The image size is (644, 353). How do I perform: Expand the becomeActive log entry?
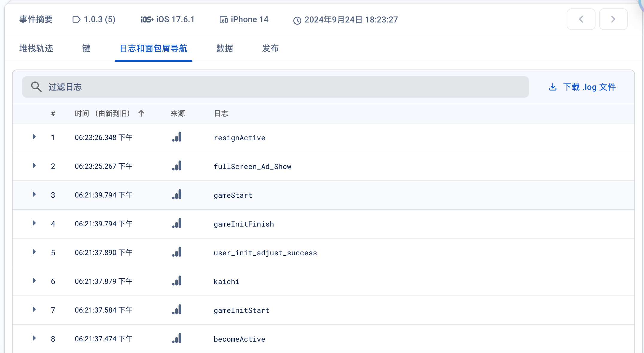tap(34, 338)
